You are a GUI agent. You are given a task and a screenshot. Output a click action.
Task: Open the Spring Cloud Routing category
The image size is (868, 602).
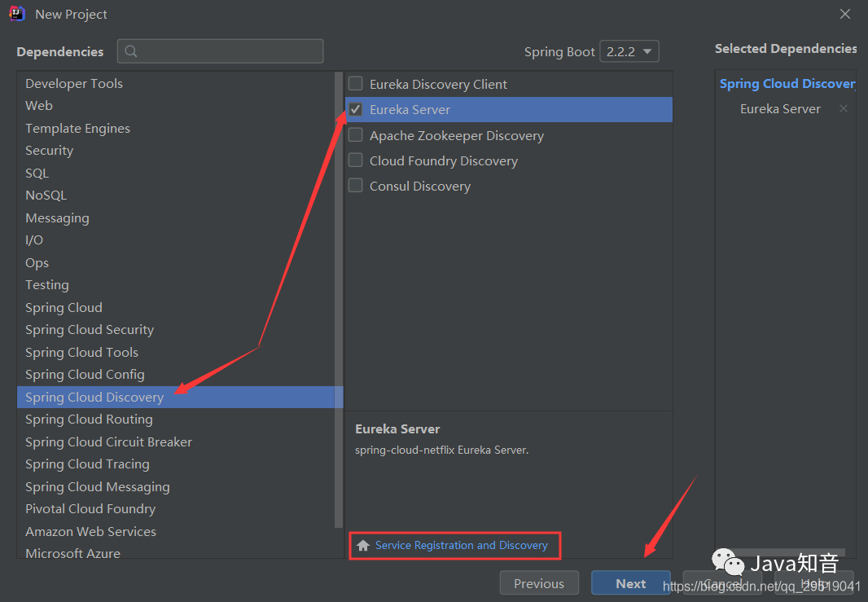coord(176,420)
